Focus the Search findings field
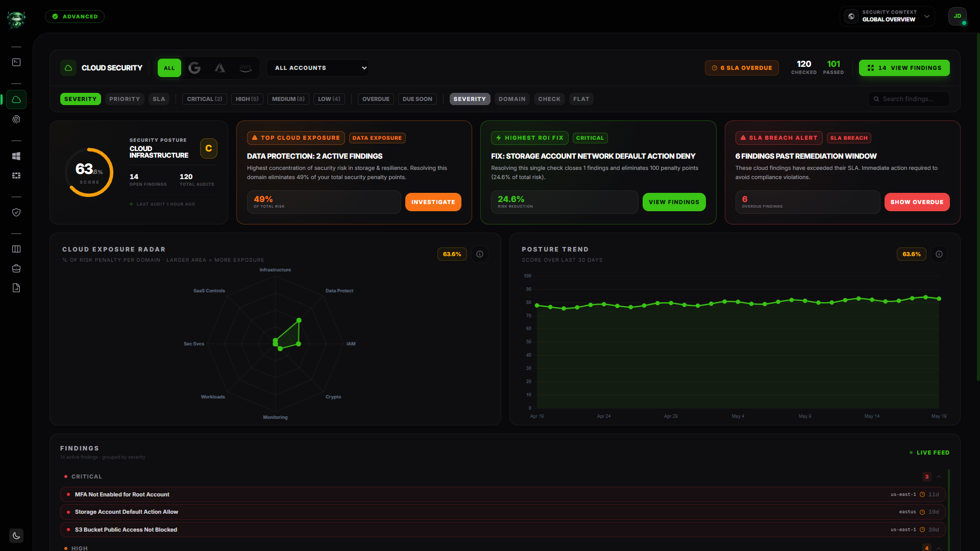 click(909, 99)
